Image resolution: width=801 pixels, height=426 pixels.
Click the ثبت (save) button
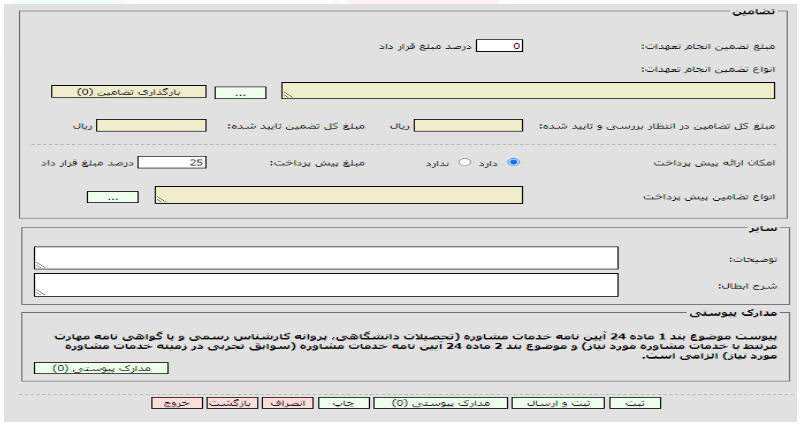coord(635,403)
